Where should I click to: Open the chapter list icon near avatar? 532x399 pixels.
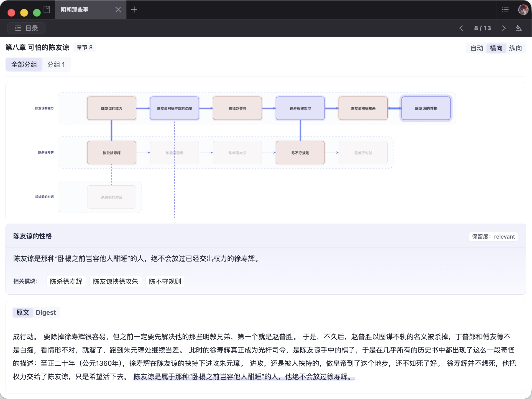505,9
